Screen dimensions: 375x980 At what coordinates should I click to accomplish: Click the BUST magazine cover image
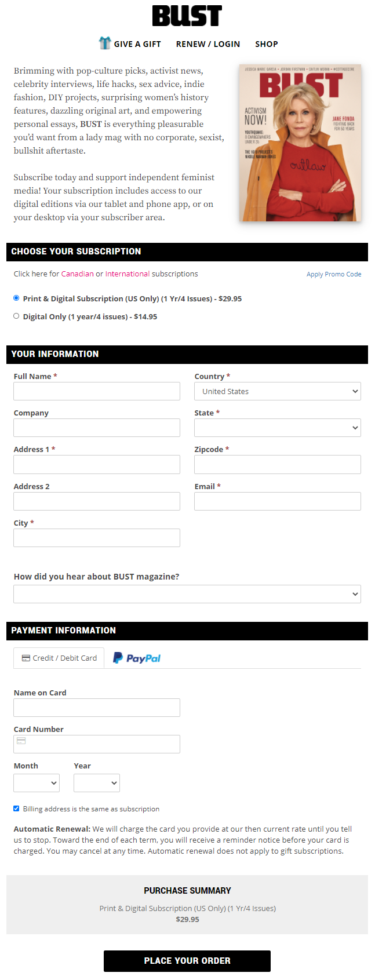(x=300, y=143)
